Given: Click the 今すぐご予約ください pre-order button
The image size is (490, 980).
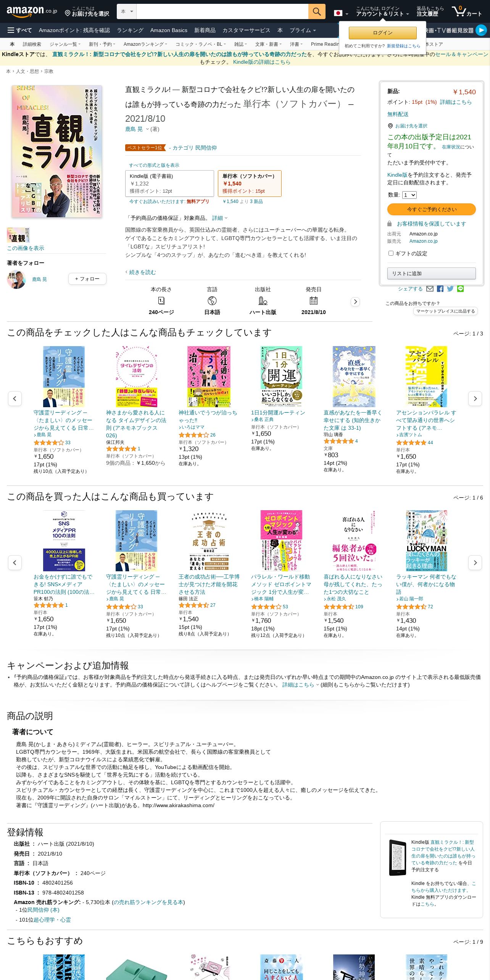Looking at the screenshot, I should pos(431,210).
